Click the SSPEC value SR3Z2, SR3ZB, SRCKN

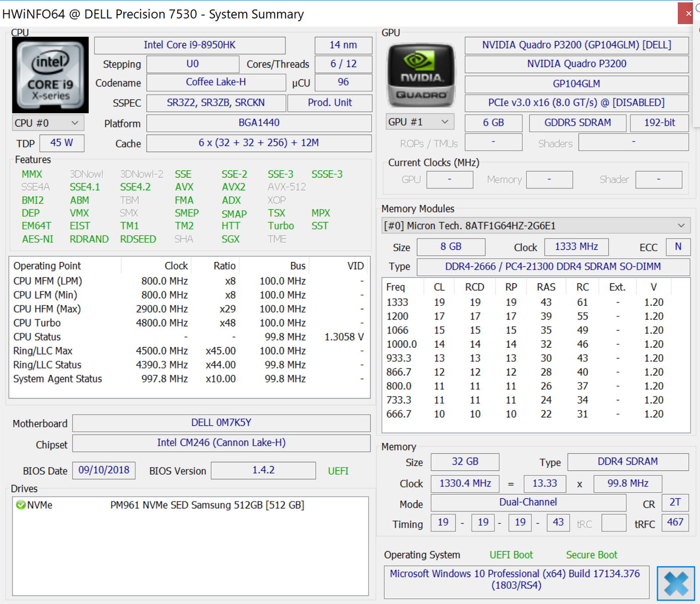[x=216, y=103]
